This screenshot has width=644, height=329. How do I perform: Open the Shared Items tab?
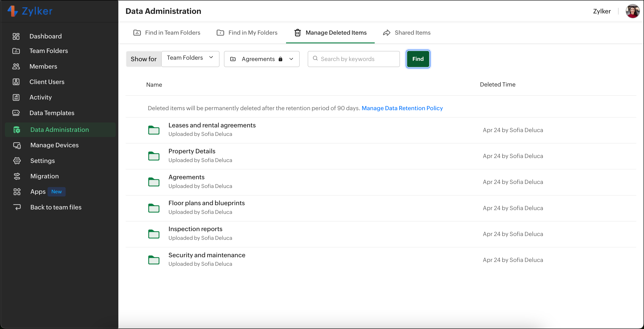click(x=407, y=33)
